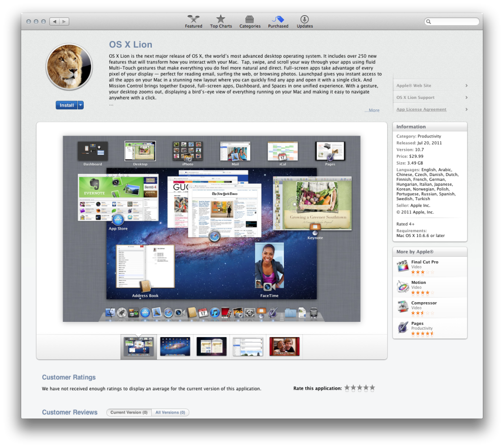The height and width of the screenshot is (448, 504).
Task: Rate the application three stars
Action: [360, 388]
